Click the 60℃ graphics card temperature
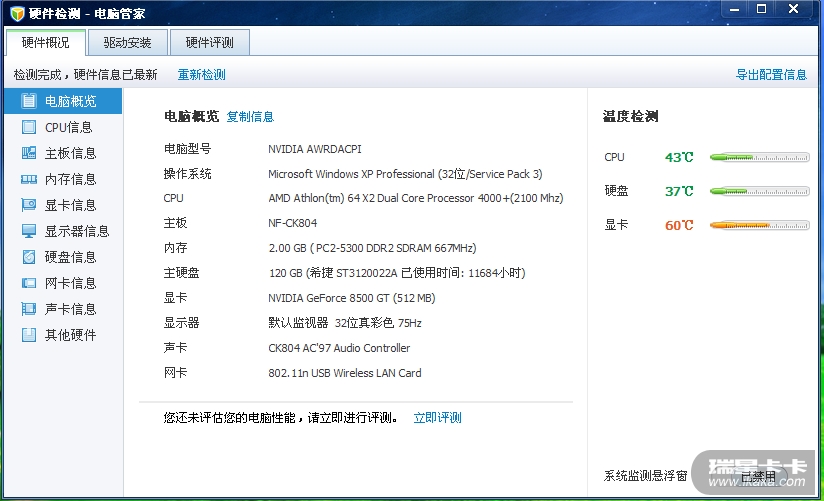824x501 pixels. (x=679, y=226)
